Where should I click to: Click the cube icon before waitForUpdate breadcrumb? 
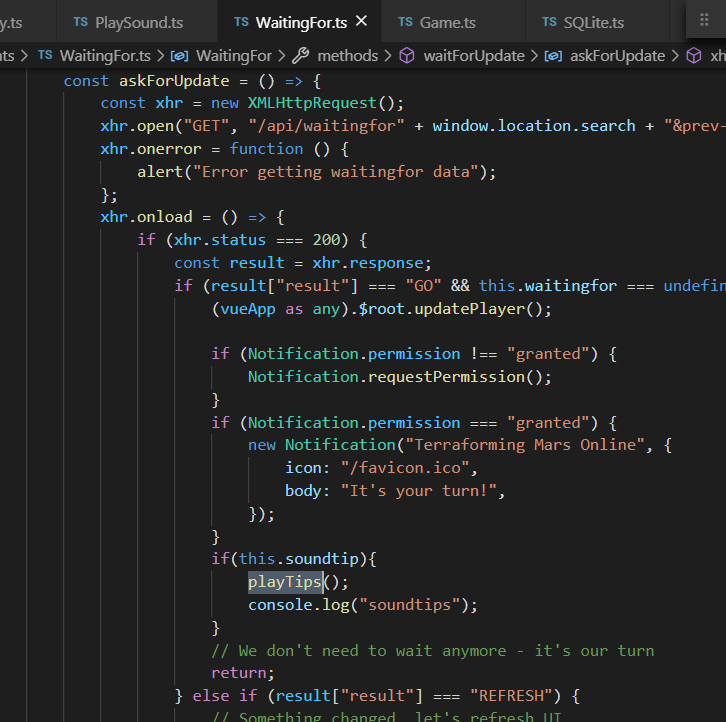point(407,56)
